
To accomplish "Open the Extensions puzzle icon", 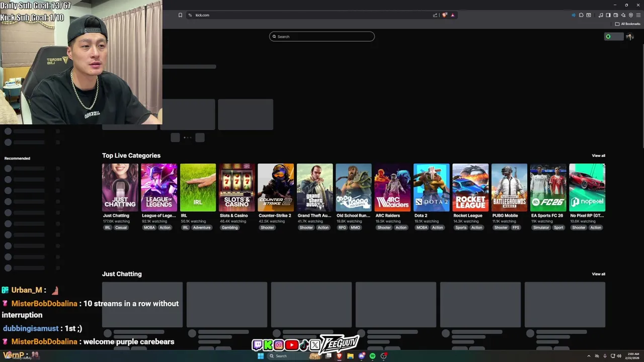I will (581, 15).
